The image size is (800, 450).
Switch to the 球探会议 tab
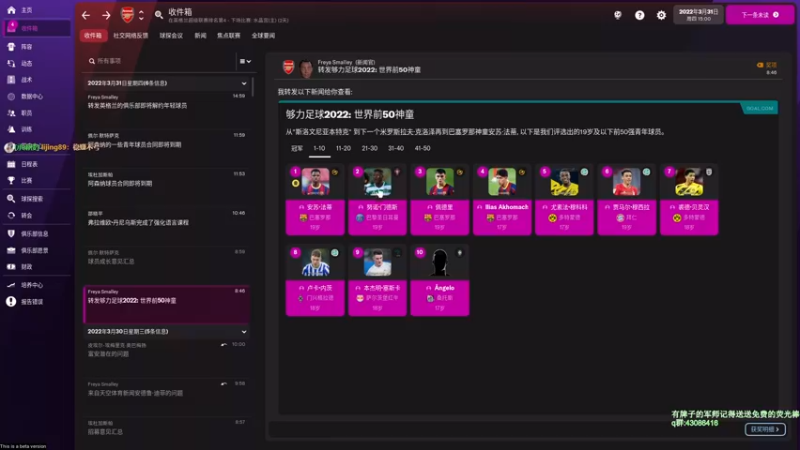[171, 35]
